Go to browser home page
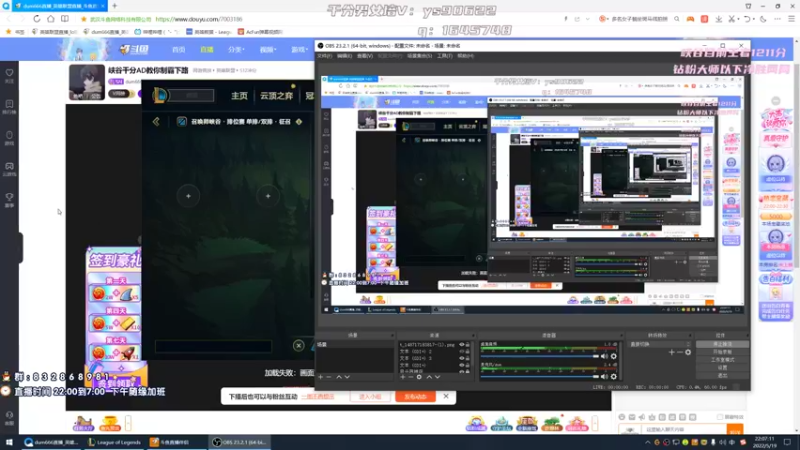This screenshot has height=450, width=800. click(x=51, y=19)
